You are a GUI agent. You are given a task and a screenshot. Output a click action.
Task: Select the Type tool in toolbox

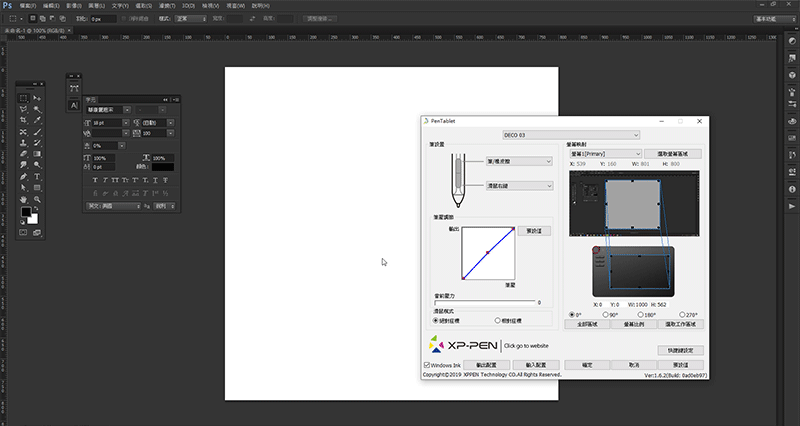[37, 177]
